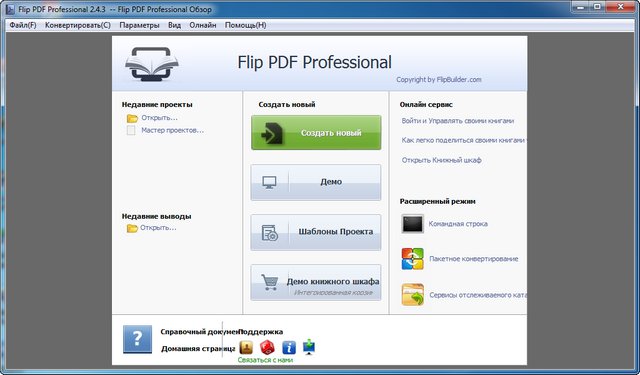Open Справочный документ link
The image size is (640, 375).
[x=199, y=332]
